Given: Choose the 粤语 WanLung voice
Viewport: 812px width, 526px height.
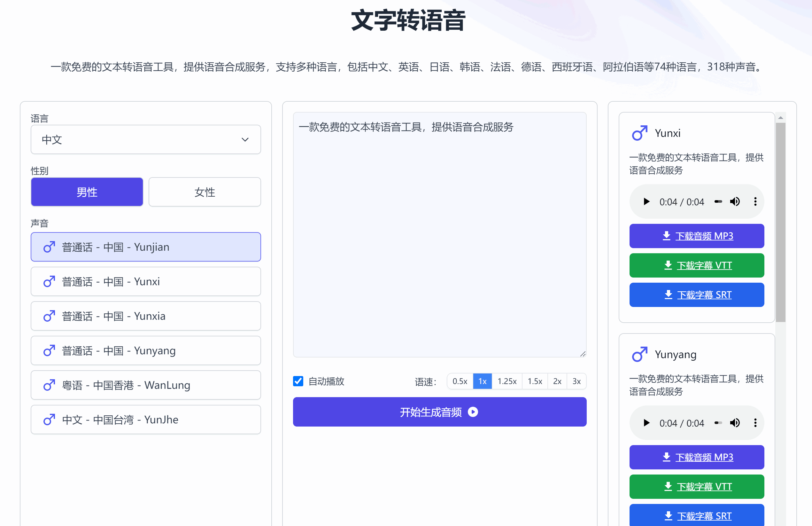Looking at the screenshot, I should tap(146, 385).
